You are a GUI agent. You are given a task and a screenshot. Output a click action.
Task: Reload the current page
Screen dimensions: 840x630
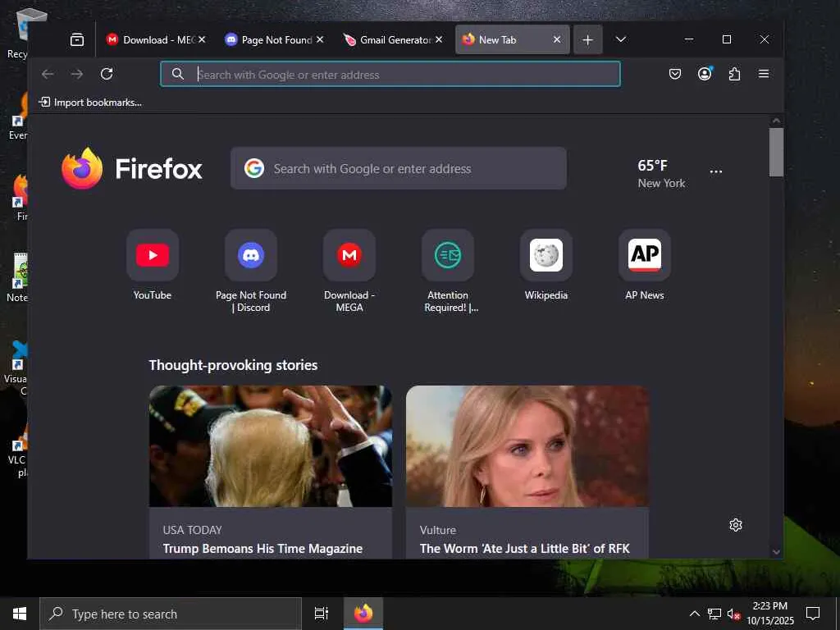(x=107, y=74)
